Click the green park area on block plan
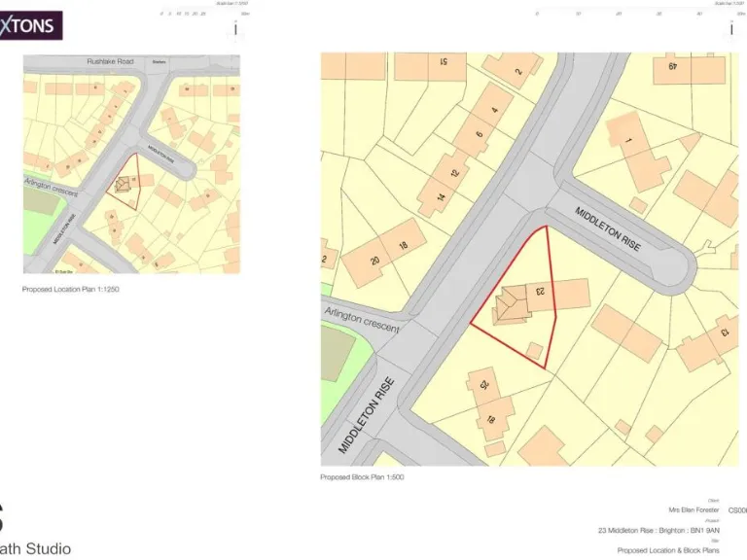Viewport: 747px width, 560px height. pos(338,356)
